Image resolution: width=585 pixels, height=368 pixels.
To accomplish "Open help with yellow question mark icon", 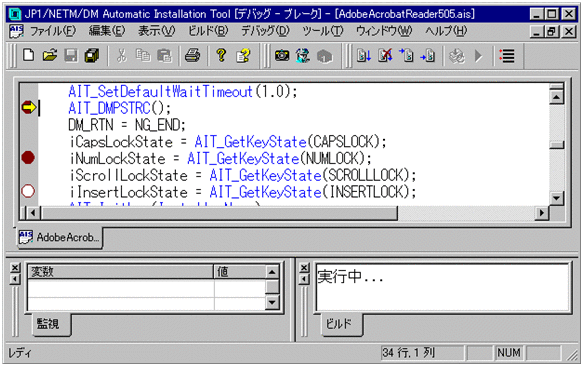I will 222,56.
